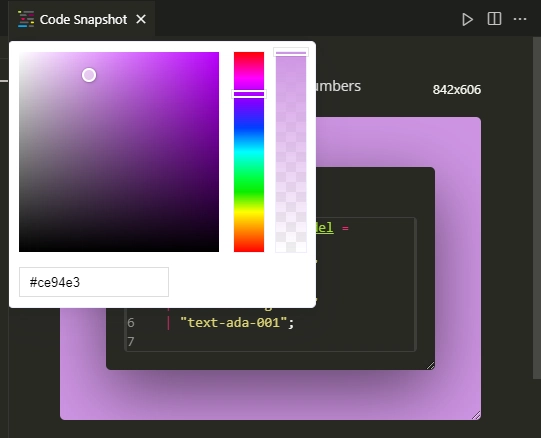Click the hue slider handle
This screenshot has width=541, height=438.
coord(249,94)
